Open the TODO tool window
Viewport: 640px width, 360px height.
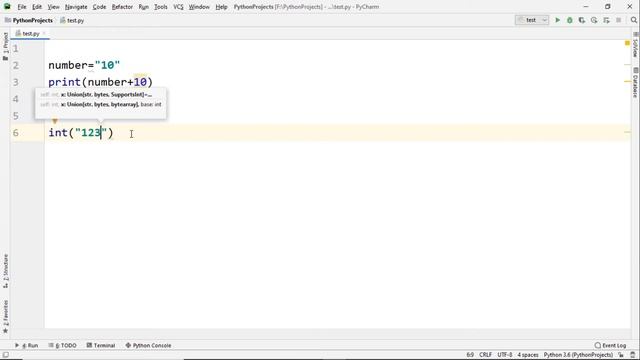62,345
